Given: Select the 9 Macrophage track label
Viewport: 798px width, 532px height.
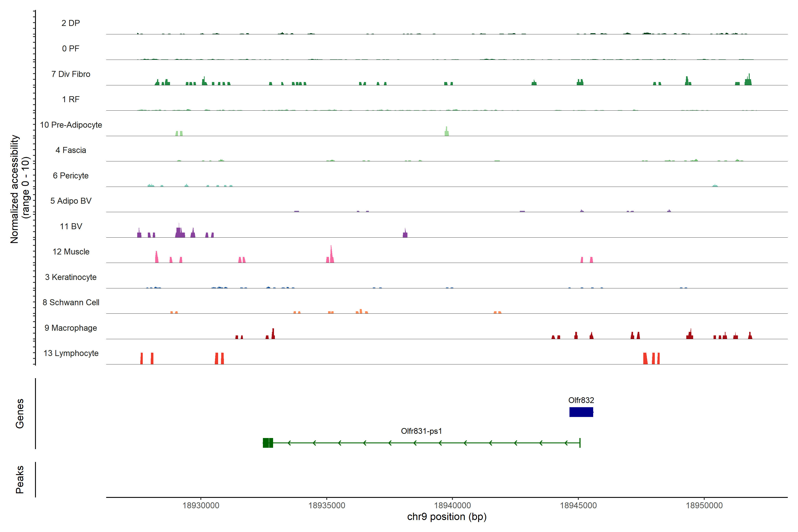Looking at the screenshot, I should coord(70,328).
